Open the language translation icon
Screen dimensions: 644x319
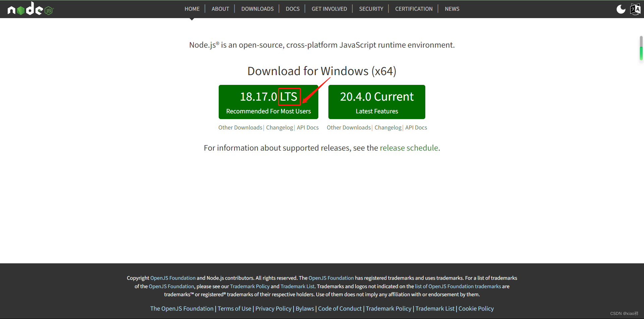(635, 9)
